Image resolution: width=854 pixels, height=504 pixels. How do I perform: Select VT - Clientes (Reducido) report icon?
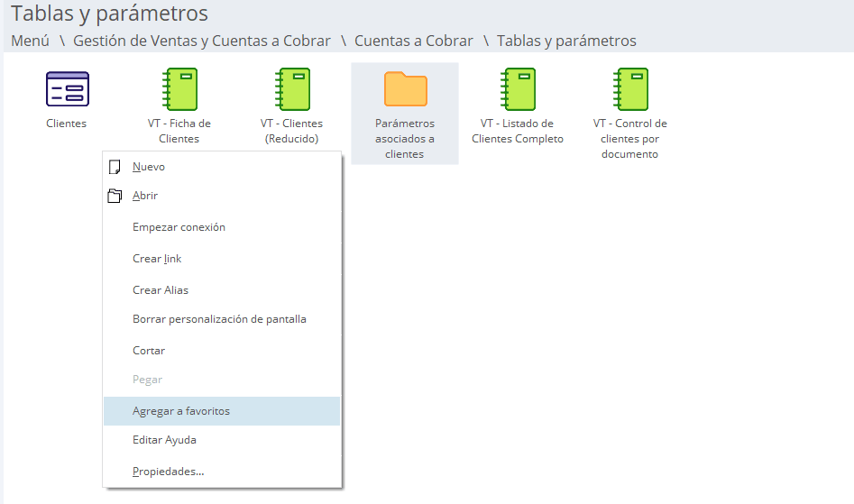(291, 89)
